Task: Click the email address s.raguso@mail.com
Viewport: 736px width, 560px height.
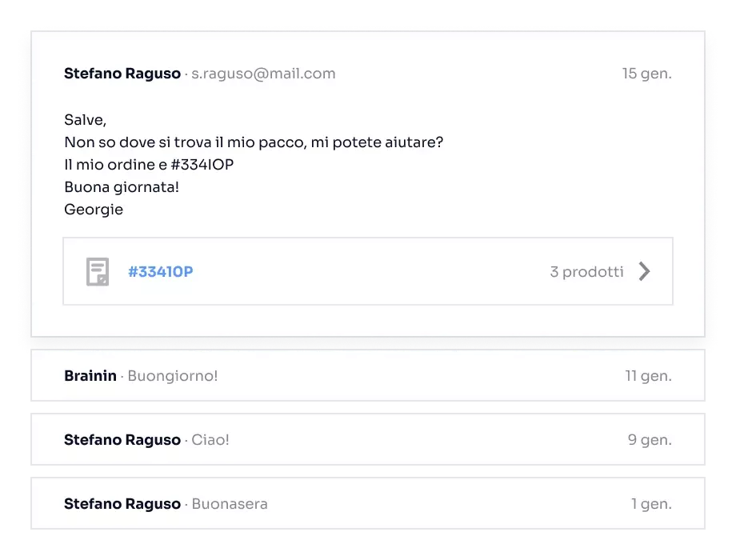Action: click(x=263, y=74)
